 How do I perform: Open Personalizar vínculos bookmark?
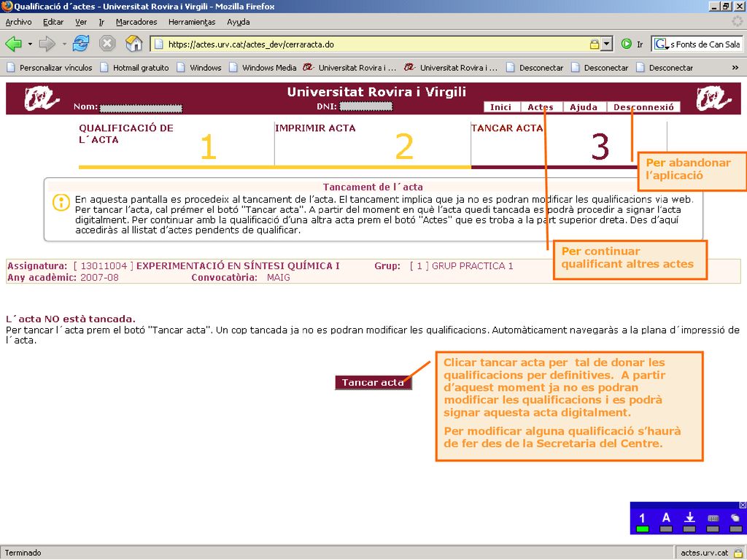pos(50,68)
